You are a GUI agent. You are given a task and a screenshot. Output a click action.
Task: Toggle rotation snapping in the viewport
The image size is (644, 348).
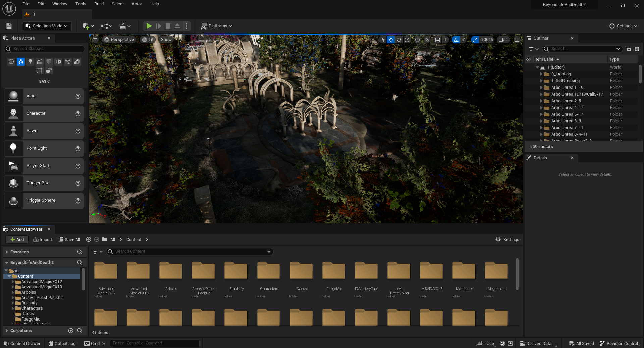pos(455,40)
